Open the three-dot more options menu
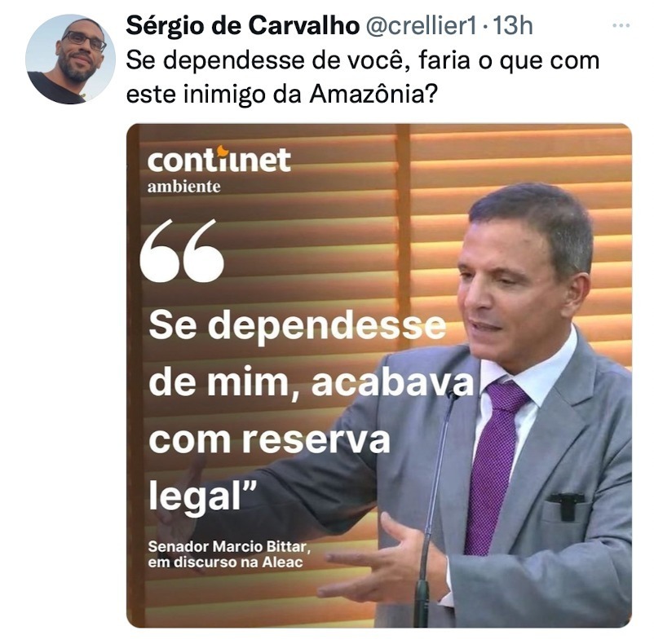Screen dimensions: 654x644 pos(621,26)
